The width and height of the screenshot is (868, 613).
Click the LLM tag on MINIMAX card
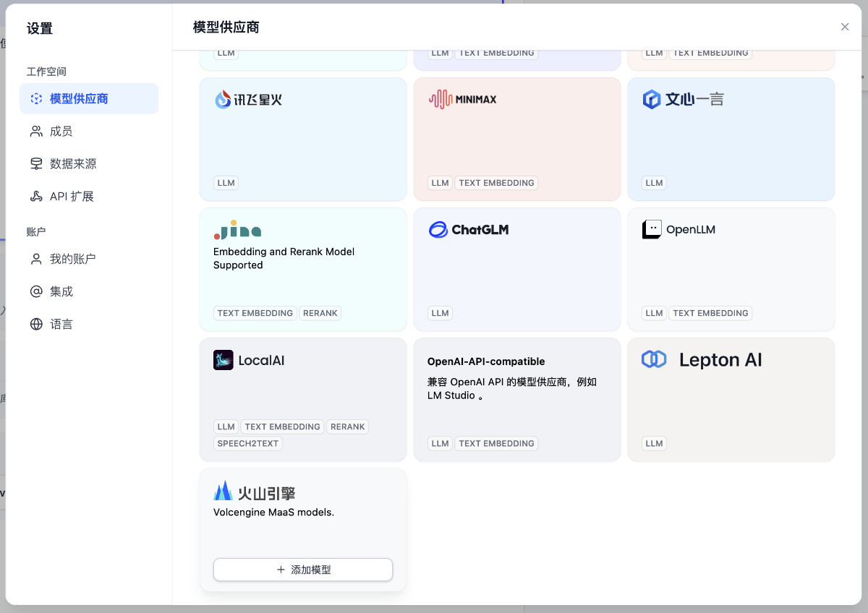pos(441,183)
